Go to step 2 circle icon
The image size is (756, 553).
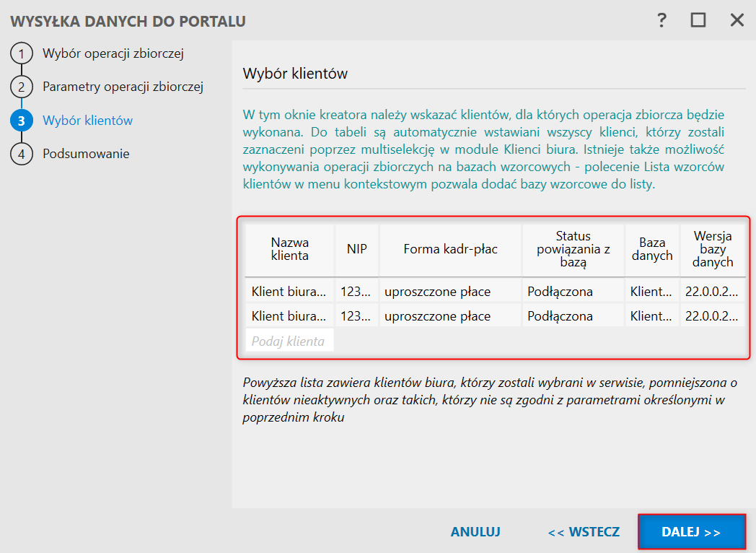(21, 87)
